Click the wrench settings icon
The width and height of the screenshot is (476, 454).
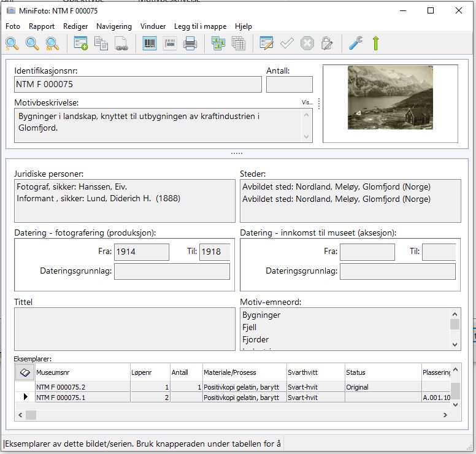(355, 43)
